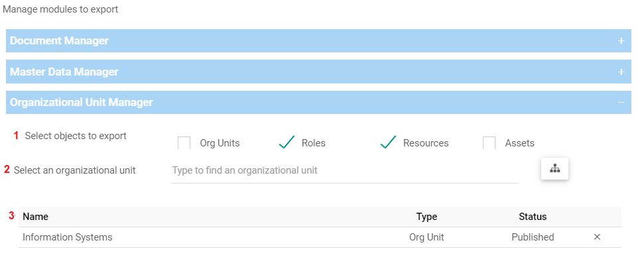Sort by the Type column header
The height and width of the screenshot is (271, 644).
426,217
